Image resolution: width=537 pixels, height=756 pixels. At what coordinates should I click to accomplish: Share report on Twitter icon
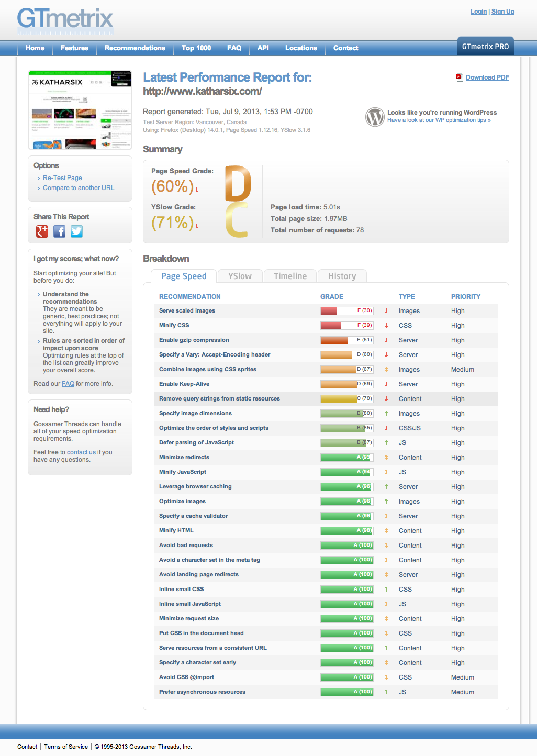coord(77,231)
